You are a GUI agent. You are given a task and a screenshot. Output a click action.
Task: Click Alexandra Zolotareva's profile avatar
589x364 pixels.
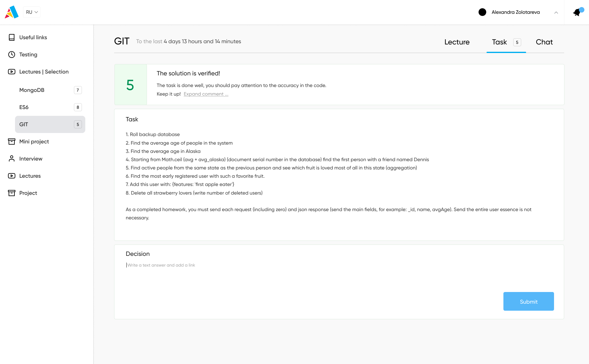click(483, 12)
